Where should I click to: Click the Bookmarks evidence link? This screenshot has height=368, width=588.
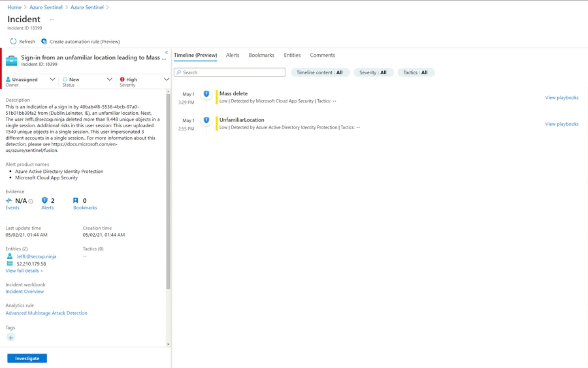(85, 207)
